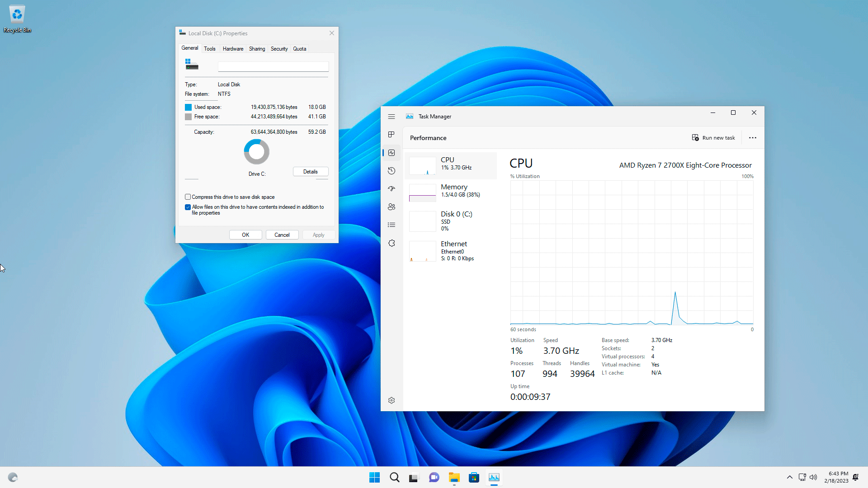Click the Microsoft Store taskbar icon

474,478
